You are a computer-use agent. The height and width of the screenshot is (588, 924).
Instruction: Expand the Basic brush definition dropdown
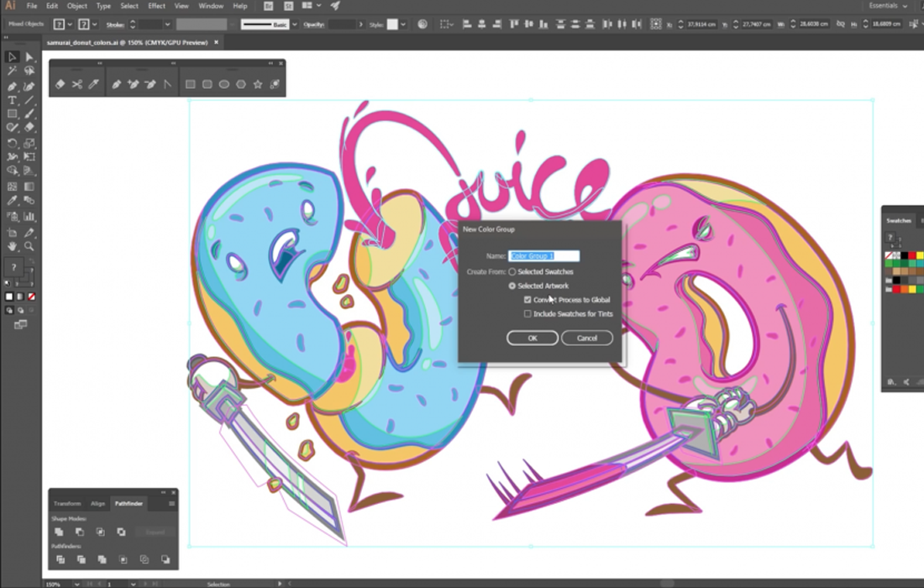point(295,25)
